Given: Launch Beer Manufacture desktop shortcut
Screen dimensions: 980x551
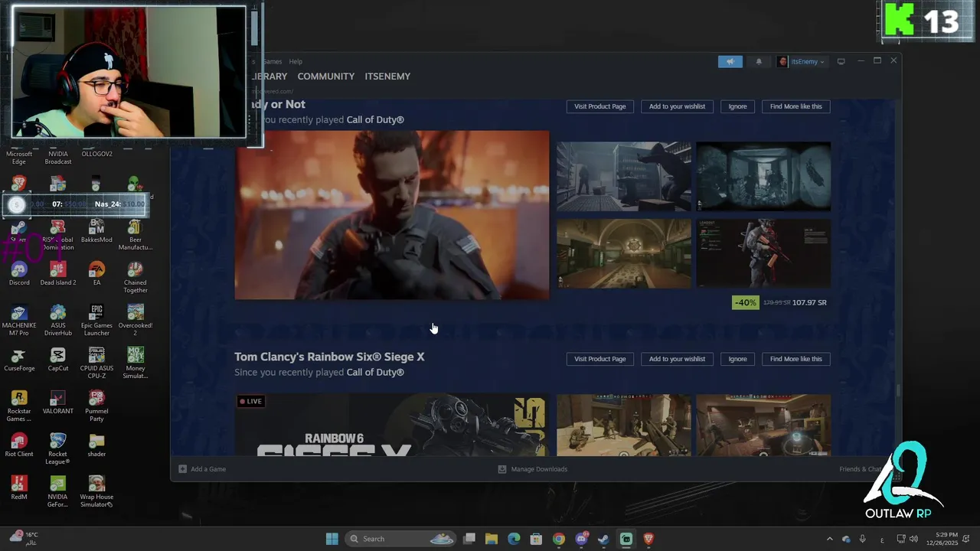Looking at the screenshot, I should click(136, 234).
